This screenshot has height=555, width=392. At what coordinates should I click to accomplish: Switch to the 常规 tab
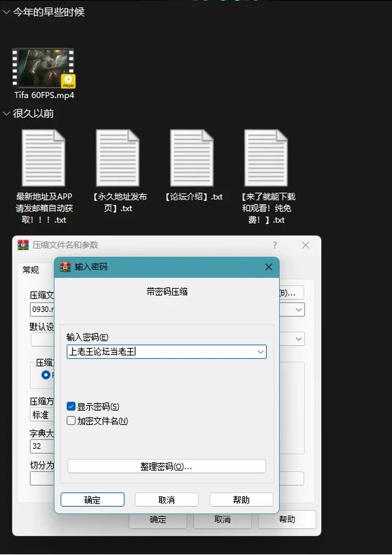pyautogui.click(x=31, y=270)
